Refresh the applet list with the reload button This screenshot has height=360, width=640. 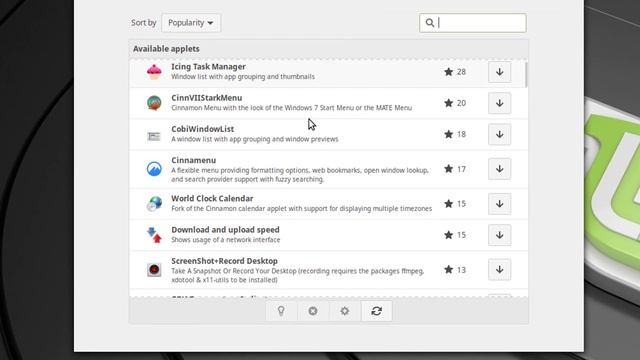[x=377, y=311]
